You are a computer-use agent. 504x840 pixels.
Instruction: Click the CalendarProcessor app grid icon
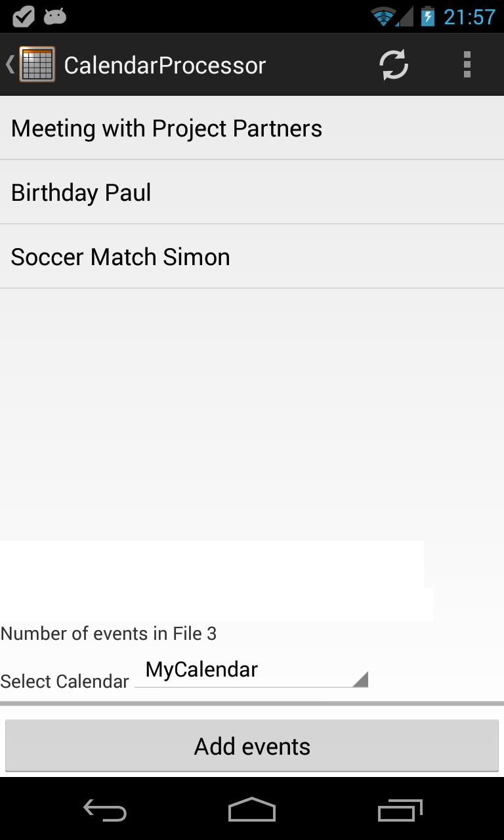coord(37,64)
